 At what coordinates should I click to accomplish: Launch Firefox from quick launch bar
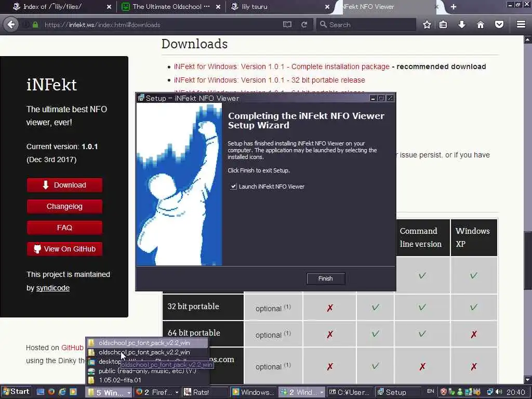point(51,392)
